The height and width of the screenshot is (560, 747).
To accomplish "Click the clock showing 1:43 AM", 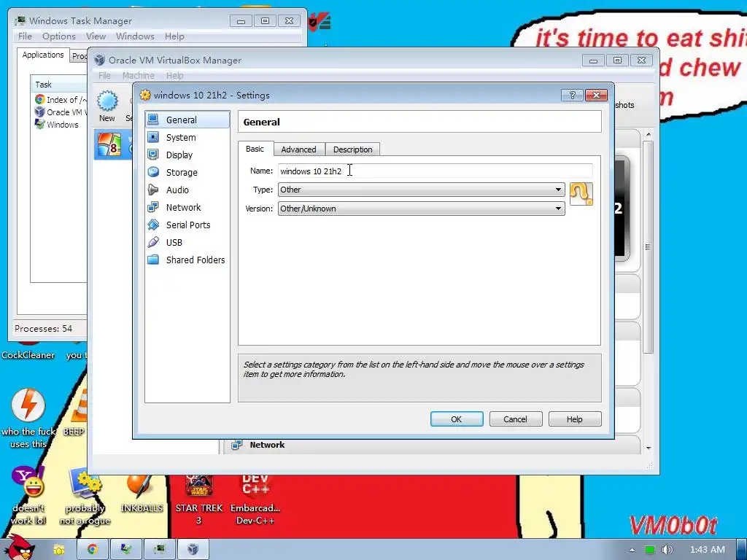I will [708, 550].
